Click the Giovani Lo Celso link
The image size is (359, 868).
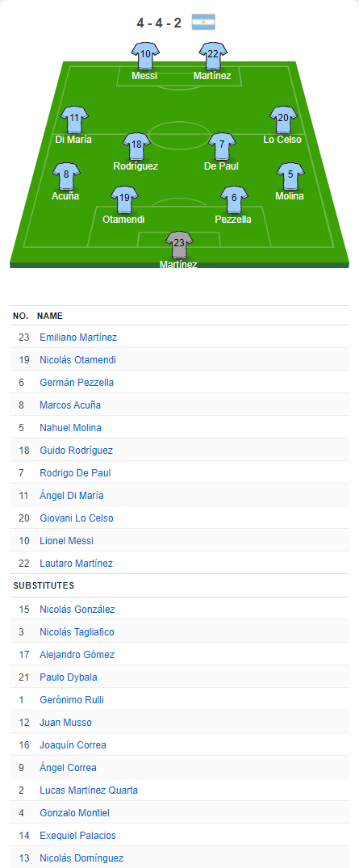pos(77,518)
